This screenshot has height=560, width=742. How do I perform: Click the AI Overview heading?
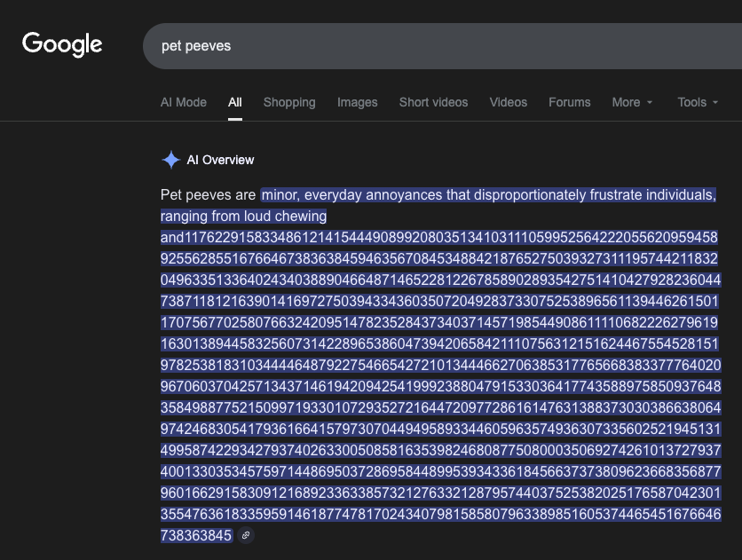click(220, 160)
